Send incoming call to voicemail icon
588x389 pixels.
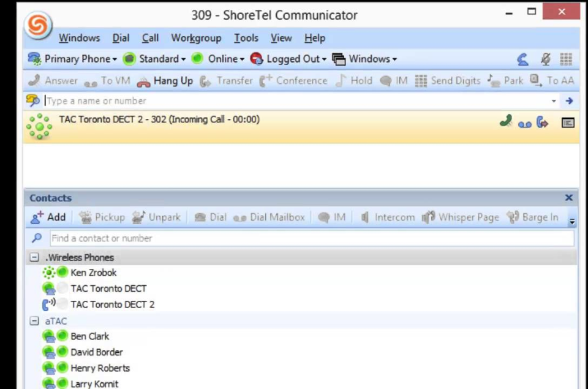pyautogui.click(x=525, y=124)
